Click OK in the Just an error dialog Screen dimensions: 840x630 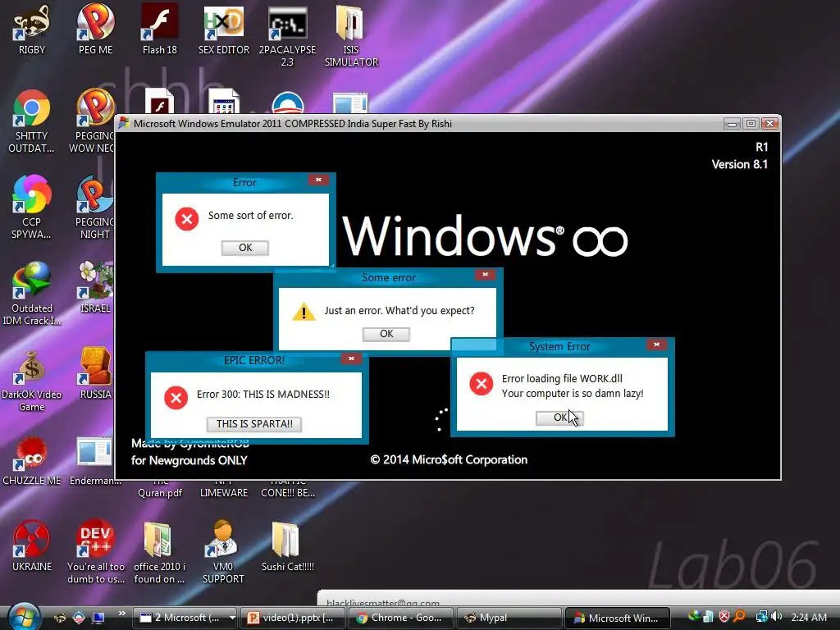[386, 334]
